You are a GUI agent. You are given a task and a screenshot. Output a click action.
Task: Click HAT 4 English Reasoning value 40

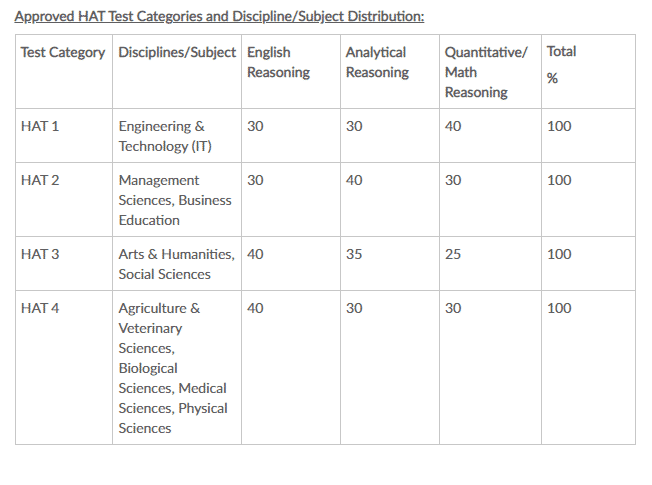(x=255, y=308)
